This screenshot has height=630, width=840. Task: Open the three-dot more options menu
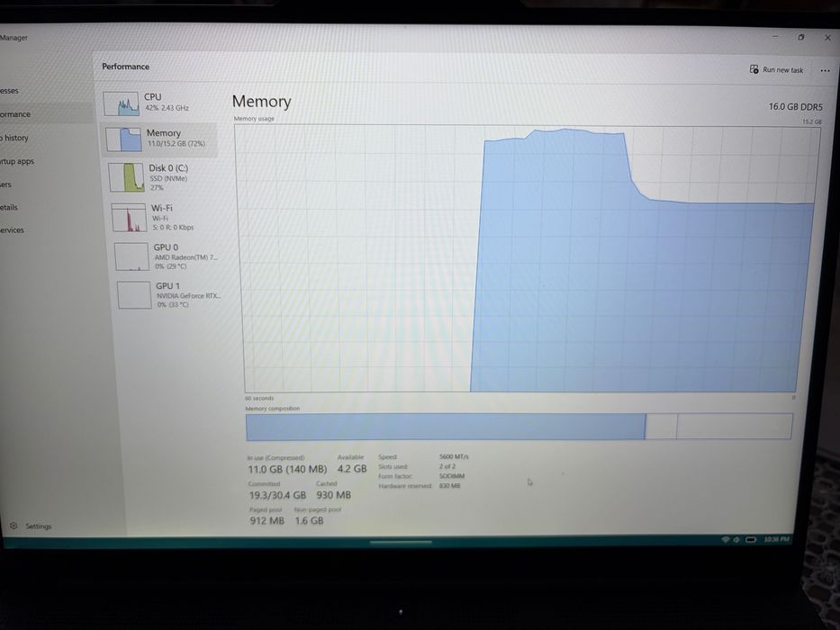[x=825, y=70]
